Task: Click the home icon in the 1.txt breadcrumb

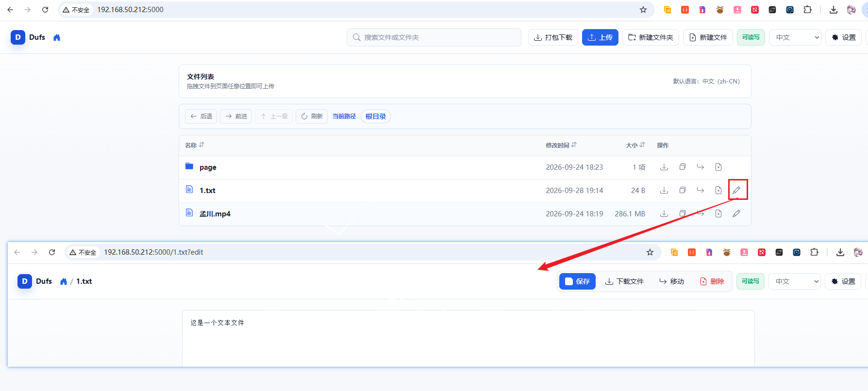Action: [64, 281]
